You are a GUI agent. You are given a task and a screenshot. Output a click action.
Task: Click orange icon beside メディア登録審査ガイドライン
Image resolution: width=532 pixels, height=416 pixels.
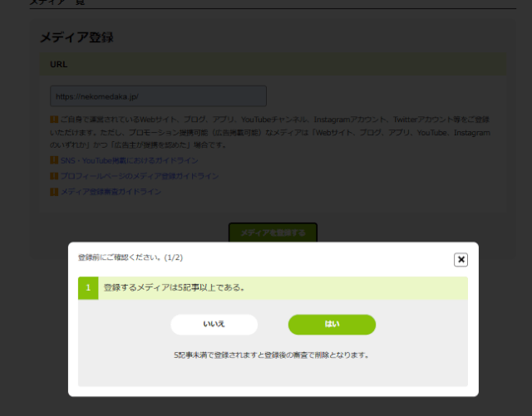[54, 192]
